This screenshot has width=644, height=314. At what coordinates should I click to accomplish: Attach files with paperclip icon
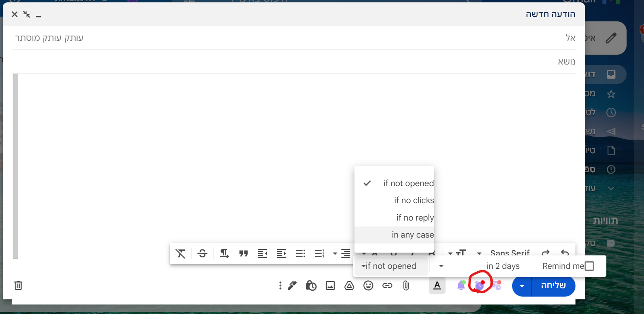[x=406, y=285]
